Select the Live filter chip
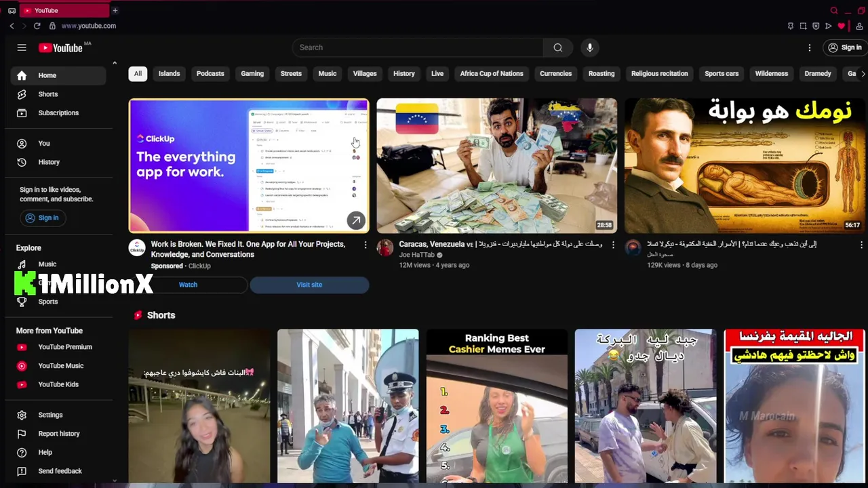Screen dimensions: 868x488 coord(437,73)
